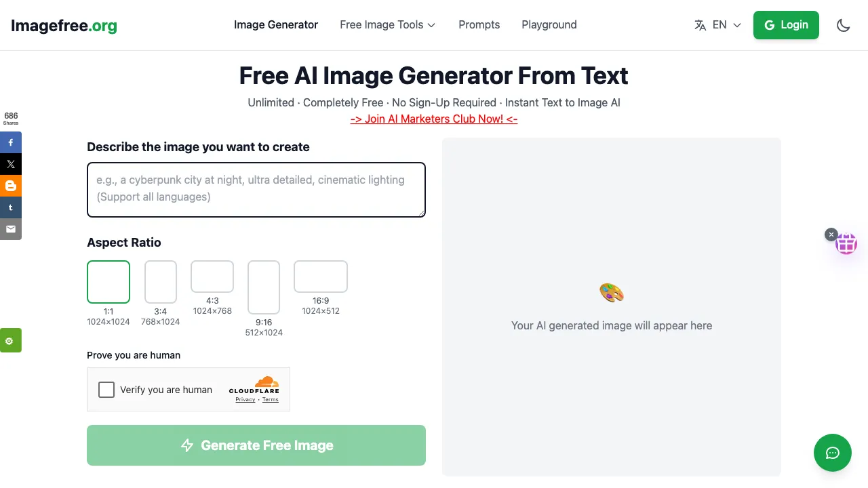Share via the Blogger icon

pyautogui.click(x=11, y=186)
